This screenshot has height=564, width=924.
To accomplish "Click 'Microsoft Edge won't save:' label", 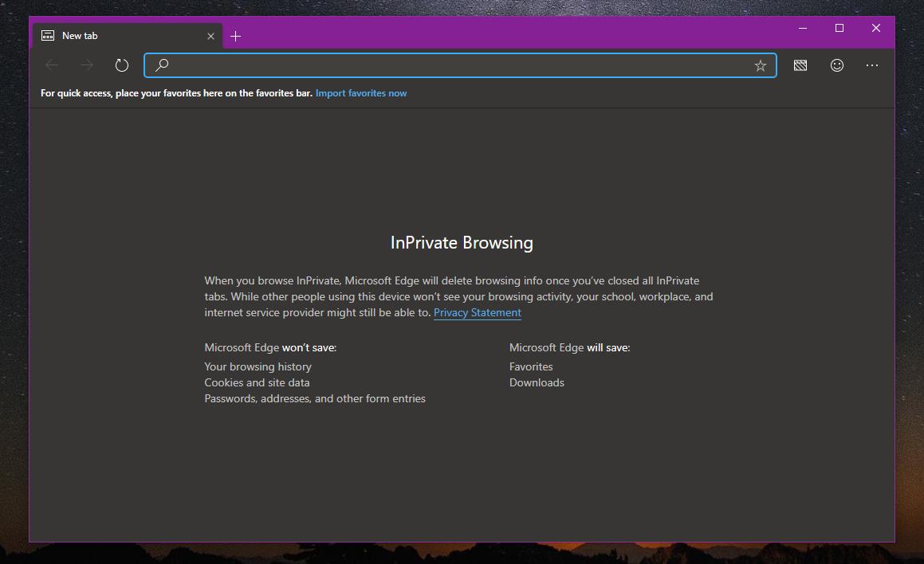I will (x=270, y=348).
